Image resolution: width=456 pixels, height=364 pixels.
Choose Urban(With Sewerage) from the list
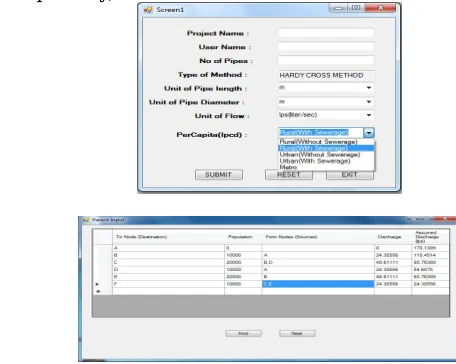[327, 161]
